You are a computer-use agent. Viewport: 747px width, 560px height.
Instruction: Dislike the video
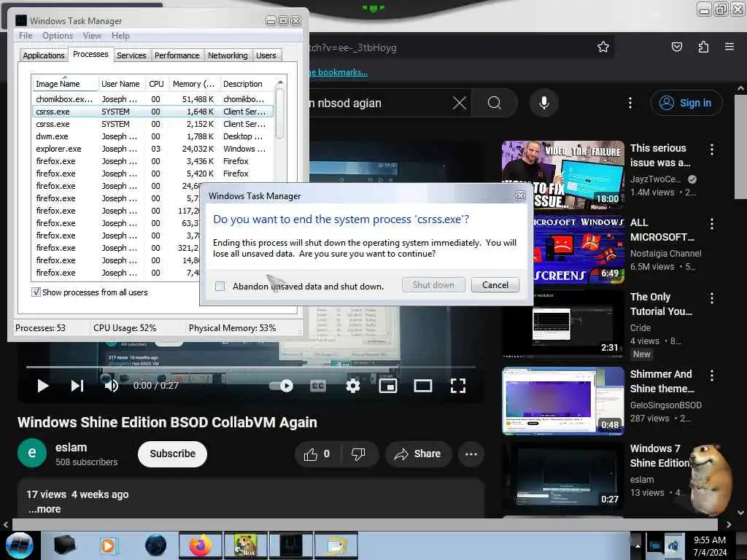point(359,454)
